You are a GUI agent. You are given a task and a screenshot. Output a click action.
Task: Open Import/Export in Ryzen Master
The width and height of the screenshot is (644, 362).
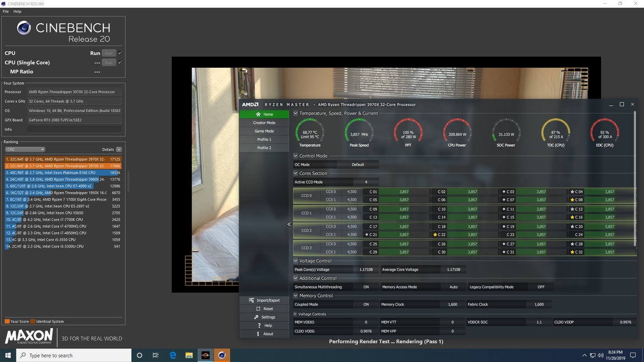(x=264, y=300)
